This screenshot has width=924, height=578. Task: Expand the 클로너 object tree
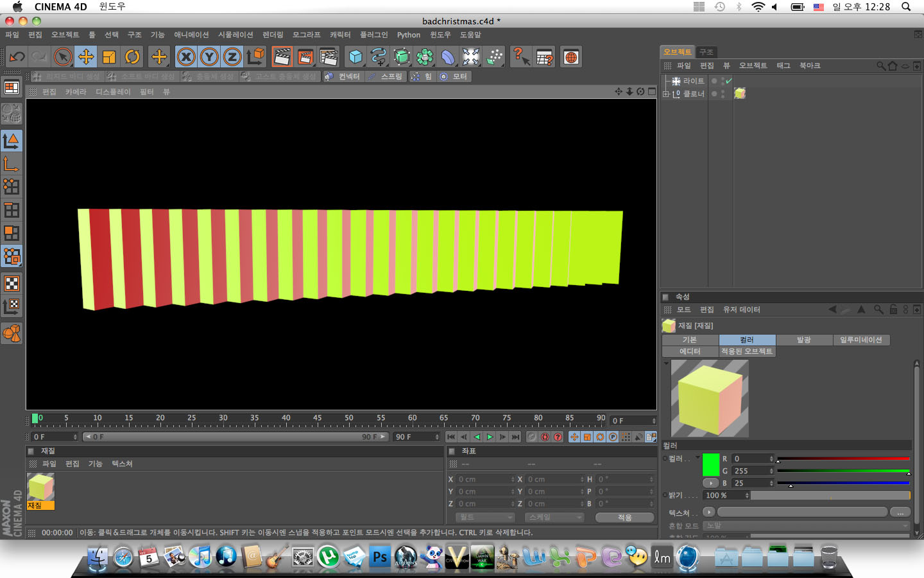click(x=665, y=94)
